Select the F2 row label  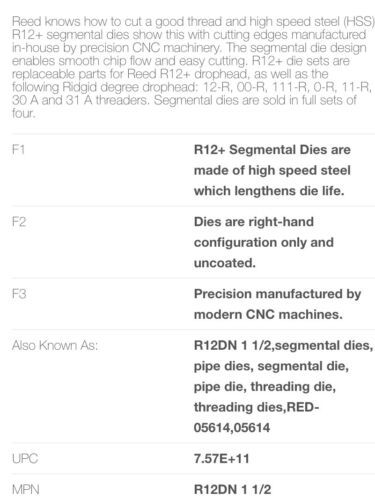19,222
